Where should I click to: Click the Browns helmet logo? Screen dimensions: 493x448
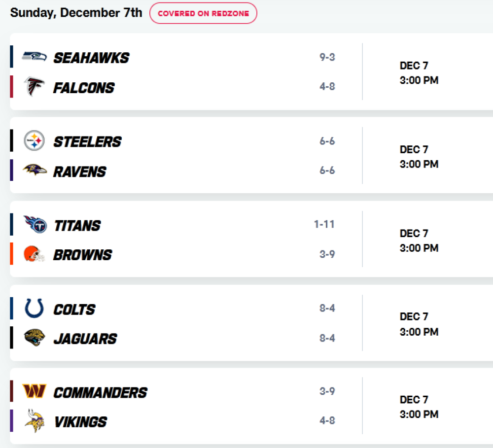[x=35, y=254]
